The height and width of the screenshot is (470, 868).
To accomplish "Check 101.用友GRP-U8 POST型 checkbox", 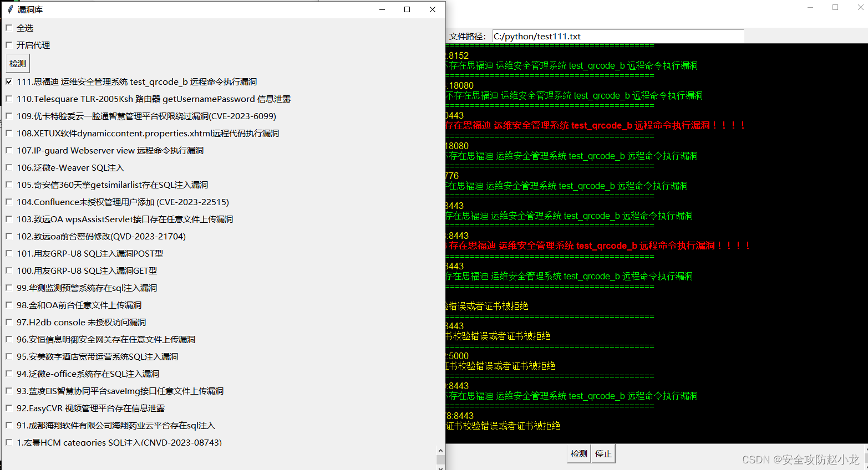I will (9, 253).
